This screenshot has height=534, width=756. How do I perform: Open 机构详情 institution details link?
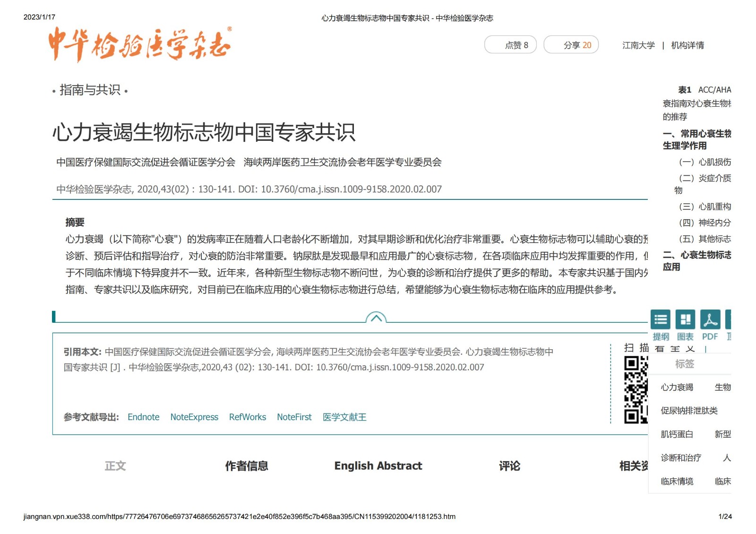click(687, 45)
